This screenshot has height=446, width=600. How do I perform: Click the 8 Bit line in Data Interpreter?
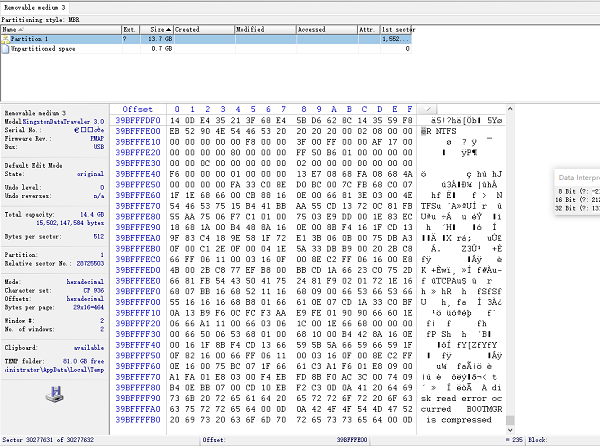point(578,191)
